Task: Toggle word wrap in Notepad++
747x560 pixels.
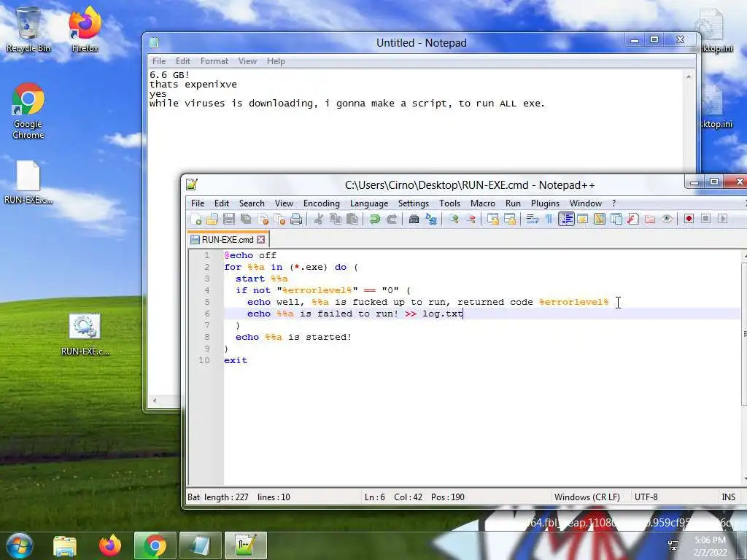Action: (532, 219)
